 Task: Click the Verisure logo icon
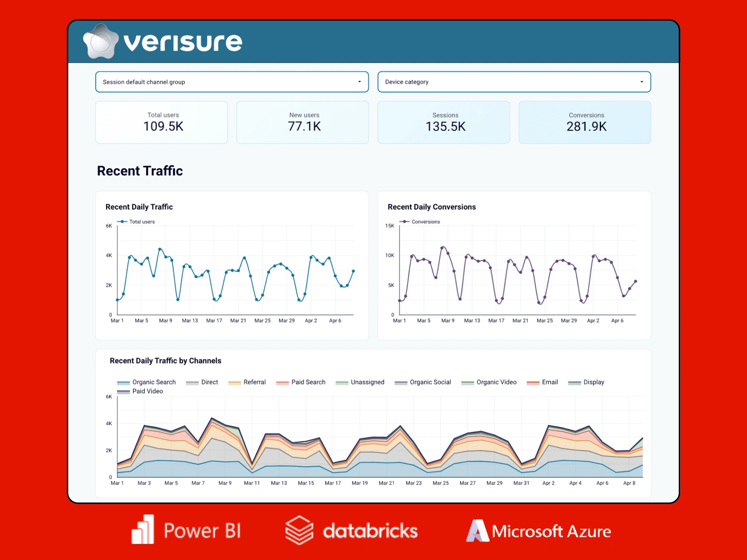[x=100, y=42]
